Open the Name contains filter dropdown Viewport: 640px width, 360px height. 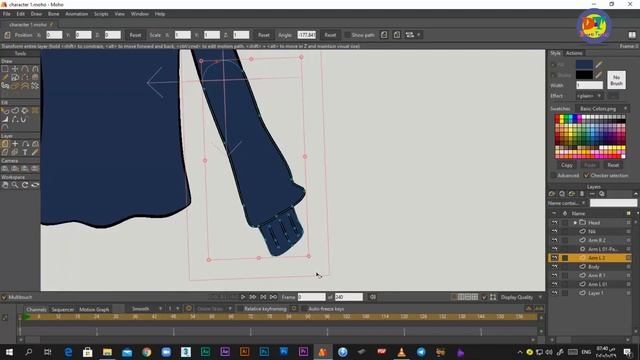coord(567,203)
